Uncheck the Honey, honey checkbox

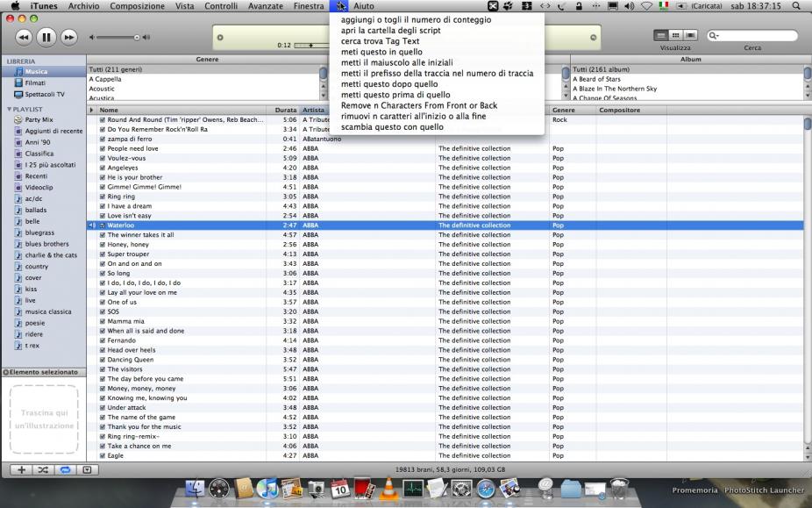tap(102, 245)
